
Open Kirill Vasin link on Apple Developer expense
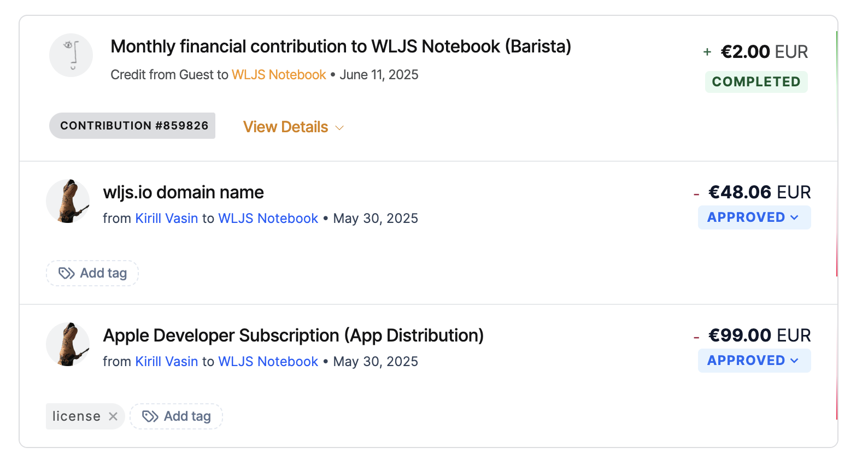coord(167,362)
